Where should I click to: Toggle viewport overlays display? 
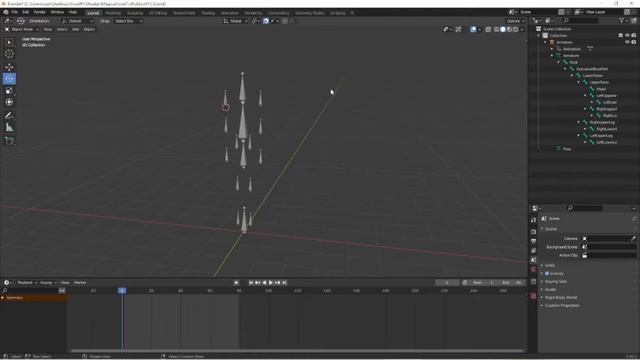coord(473,29)
